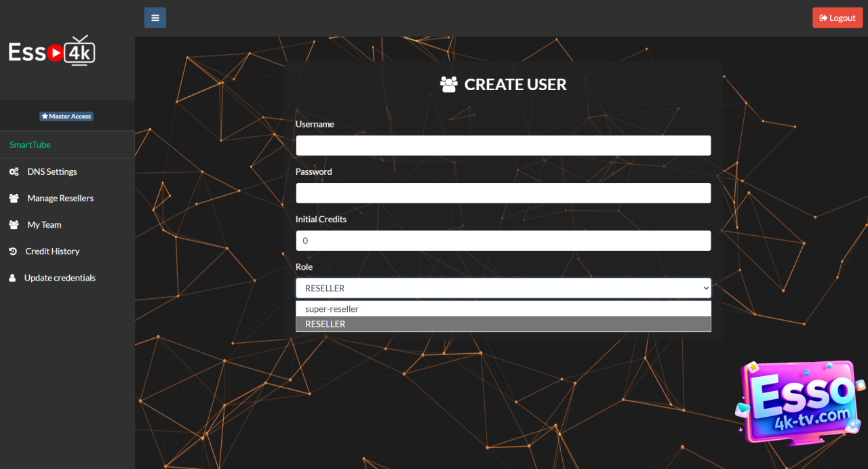Image resolution: width=868 pixels, height=469 pixels.
Task: Click the Master Access badge
Action: point(66,117)
